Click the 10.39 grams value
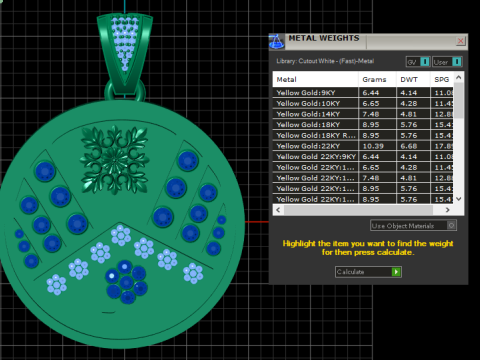Screen dimensions: 480x360 (373, 146)
